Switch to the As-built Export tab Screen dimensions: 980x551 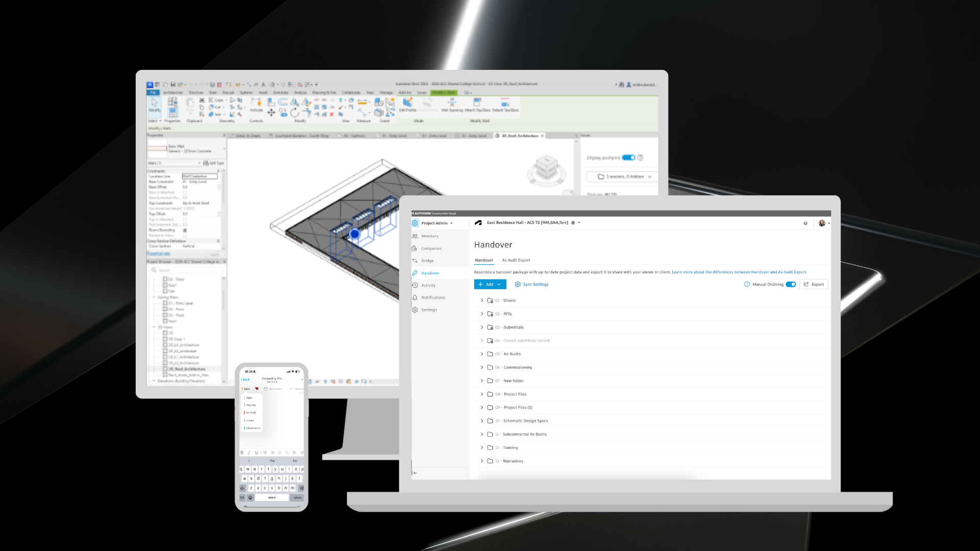click(x=516, y=260)
